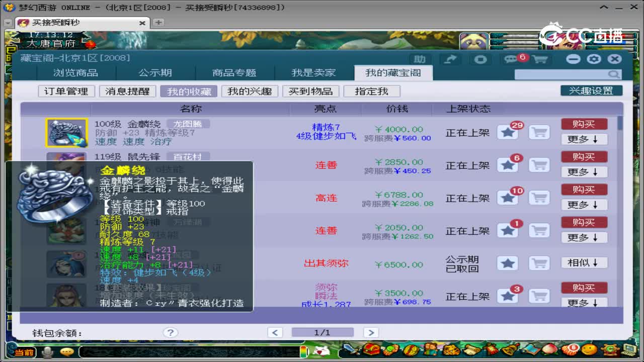Screen dimensions: 644x362
Task: Toggle star favorite on the ¥2850.00 row
Action: tap(508, 165)
